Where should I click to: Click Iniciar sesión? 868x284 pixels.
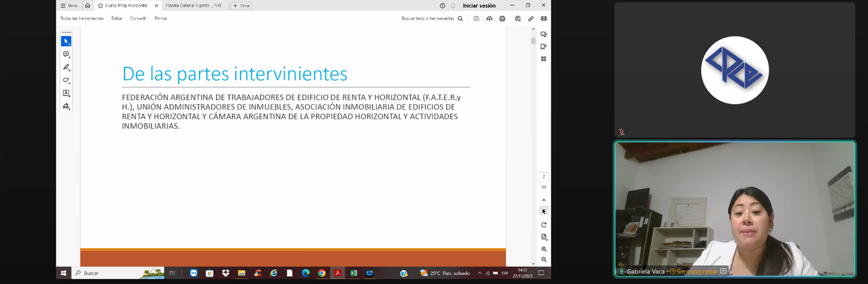[x=479, y=5]
